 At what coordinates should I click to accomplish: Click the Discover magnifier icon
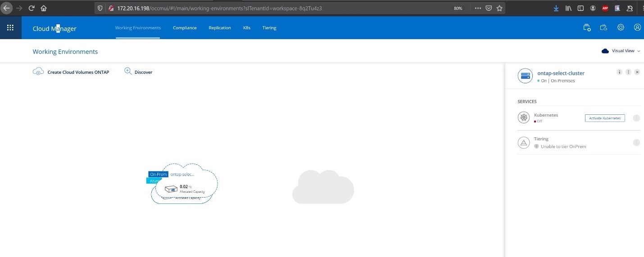click(x=128, y=71)
